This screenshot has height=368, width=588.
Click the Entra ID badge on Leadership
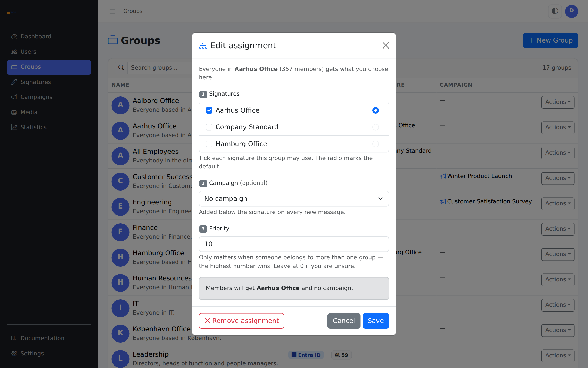306,355
